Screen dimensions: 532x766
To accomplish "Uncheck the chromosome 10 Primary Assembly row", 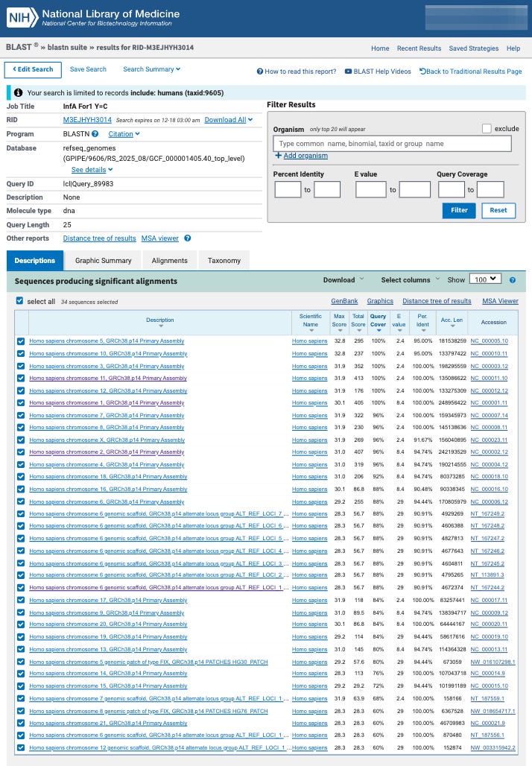I will pyautogui.click(x=21, y=354).
